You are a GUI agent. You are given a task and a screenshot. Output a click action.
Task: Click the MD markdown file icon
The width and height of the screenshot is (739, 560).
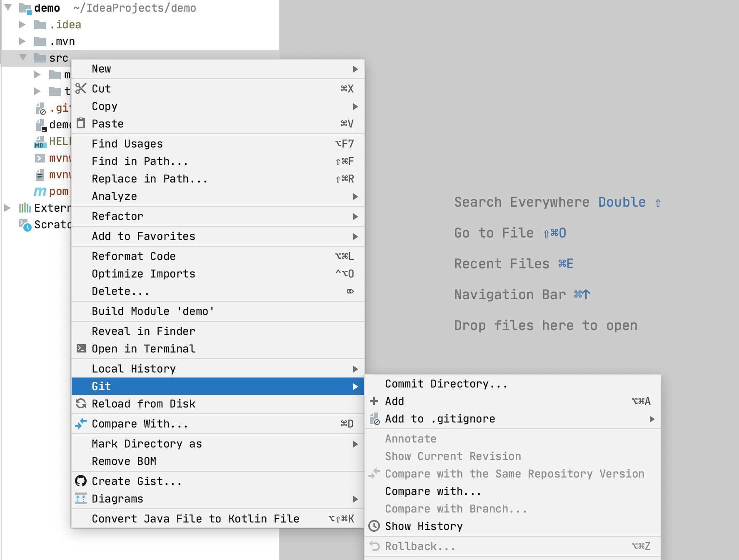[40, 142]
